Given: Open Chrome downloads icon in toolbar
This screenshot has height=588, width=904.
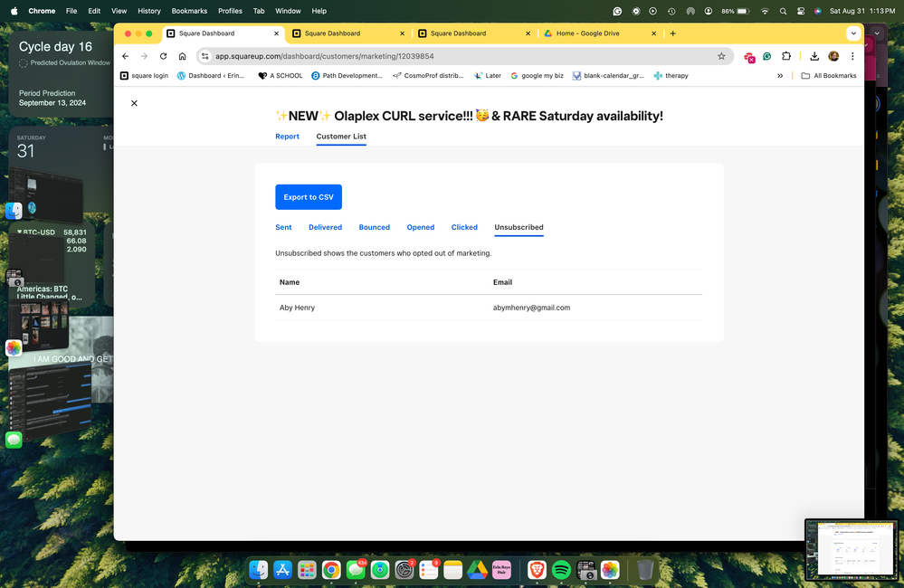Looking at the screenshot, I should (814, 56).
